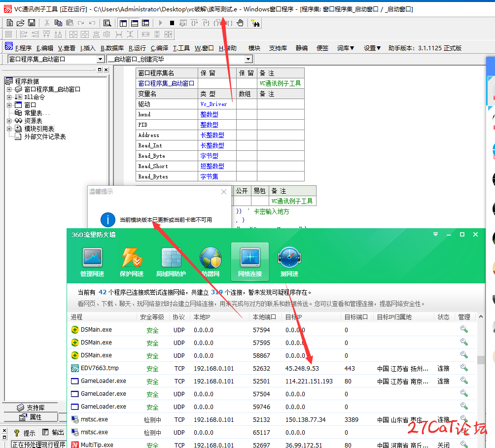This screenshot has width=495, height=448.
Task: Click the Copy icon in toolbar
Action: (x=58, y=23)
